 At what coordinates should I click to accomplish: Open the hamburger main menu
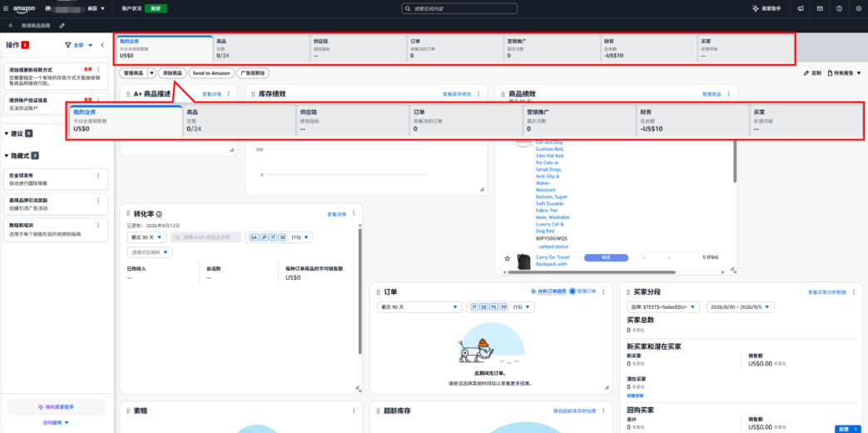coord(6,9)
